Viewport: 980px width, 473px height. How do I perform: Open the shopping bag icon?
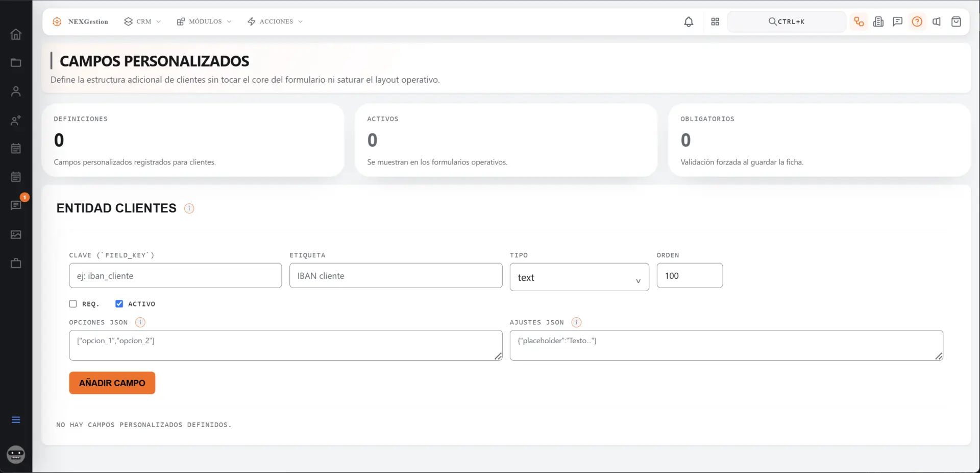coord(956,21)
